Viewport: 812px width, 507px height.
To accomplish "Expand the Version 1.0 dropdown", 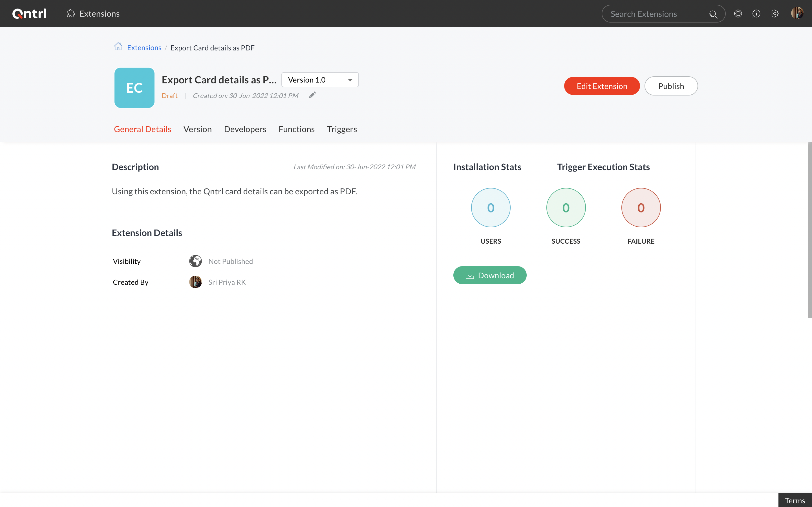I will pyautogui.click(x=320, y=80).
